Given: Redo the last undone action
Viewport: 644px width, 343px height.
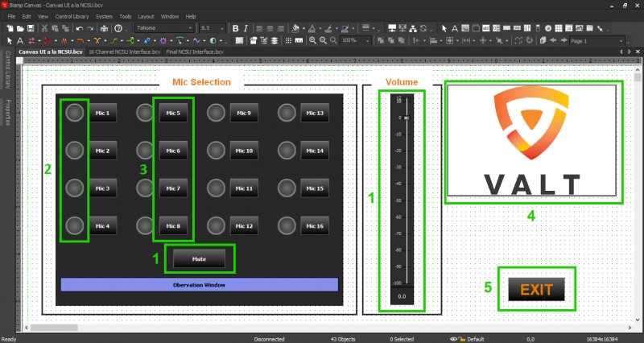Looking at the screenshot, I should tap(90, 28).
